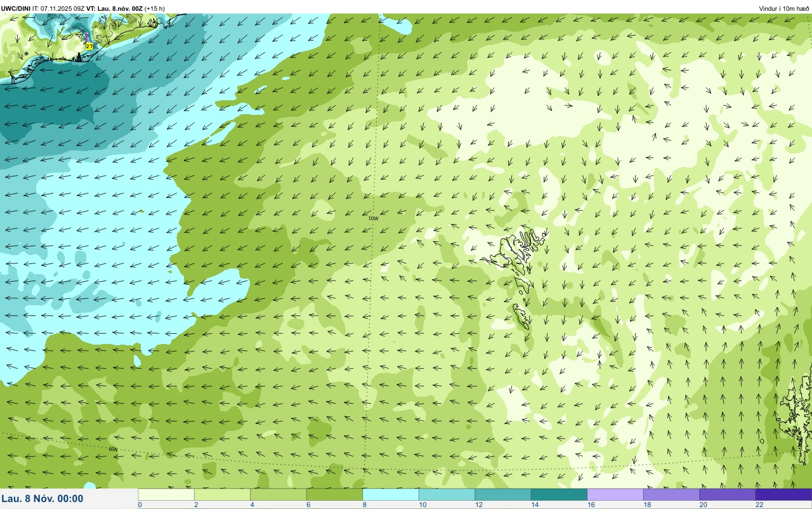Click the dark teal 14–16 legend swatch
Viewport: 812px width, 509px height.
[x=559, y=494]
